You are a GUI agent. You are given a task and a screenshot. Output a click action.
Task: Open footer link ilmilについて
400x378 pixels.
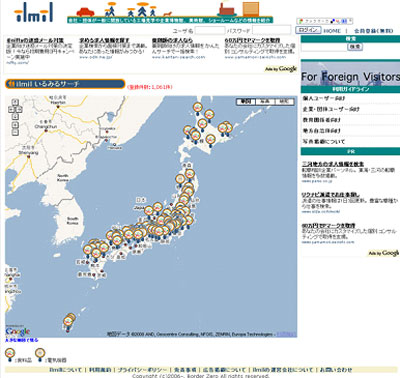pos(65,370)
